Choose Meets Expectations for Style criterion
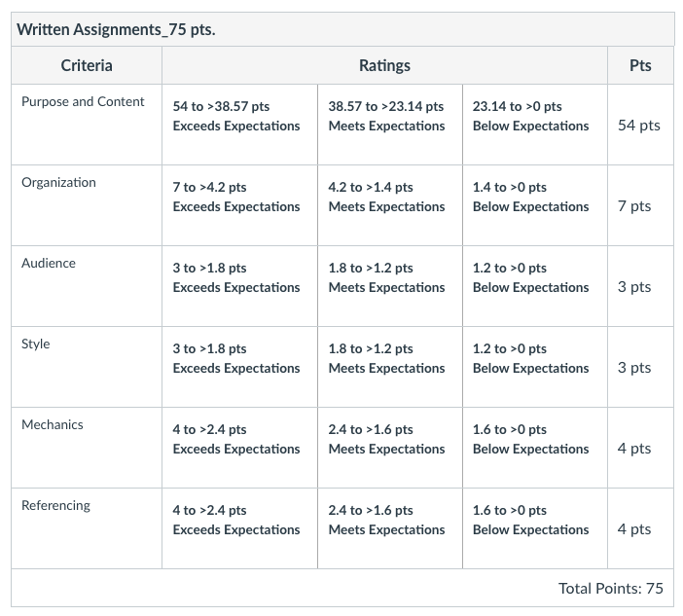 pyautogui.click(x=390, y=367)
